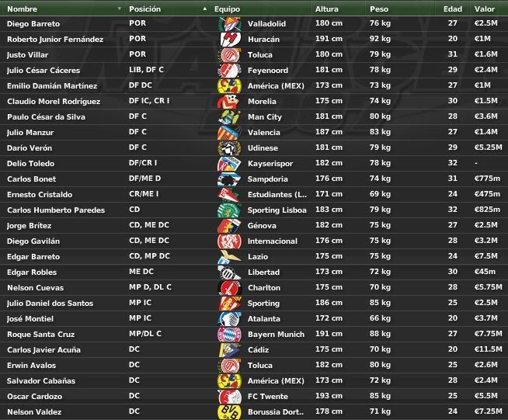Select Darío Verón name
Screen dimensions: 508x420
click(x=30, y=148)
